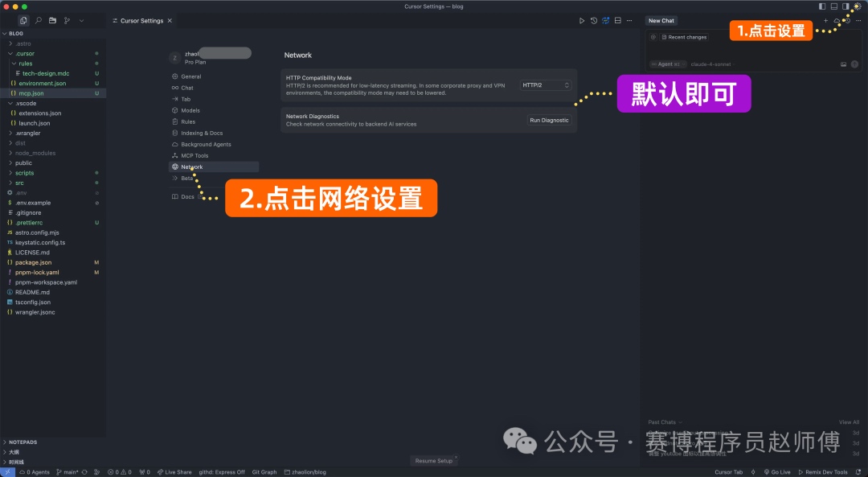The image size is (868, 477).
Task: Open the timeline history icon in editor toolbar
Action: point(594,20)
